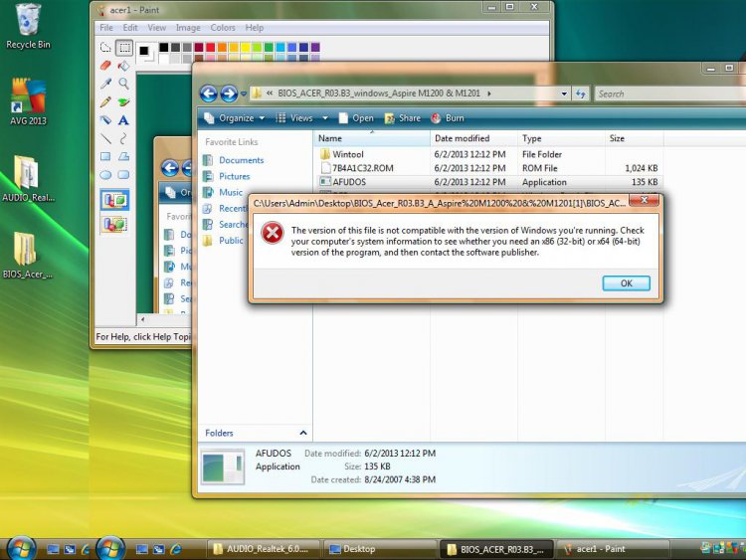Open the Edit menu in Paint
The height and width of the screenshot is (560, 746).
click(x=130, y=28)
